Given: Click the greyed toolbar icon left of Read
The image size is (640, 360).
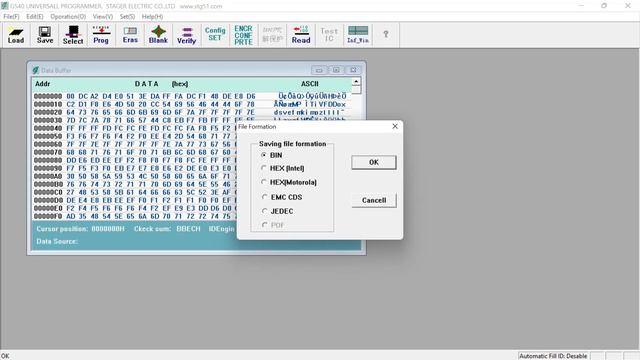Looking at the screenshot, I should pos(272,35).
